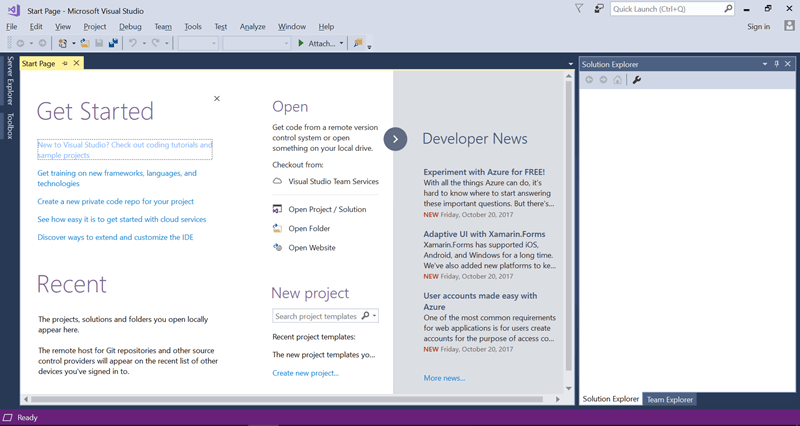
Task: Click the Open Project / Solution link
Action: (x=327, y=209)
